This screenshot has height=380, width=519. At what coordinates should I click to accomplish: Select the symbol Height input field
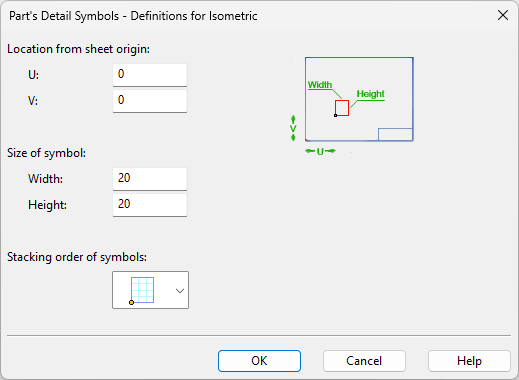coord(150,205)
